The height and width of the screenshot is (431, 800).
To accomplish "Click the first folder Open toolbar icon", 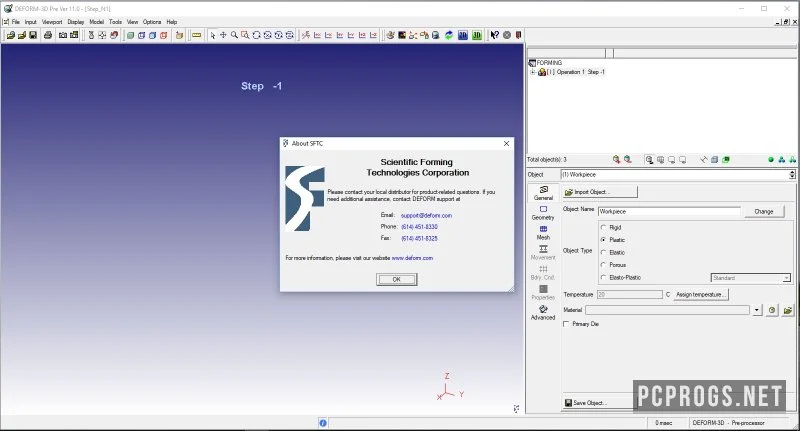I will pyautogui.click(x=11, y=35).
